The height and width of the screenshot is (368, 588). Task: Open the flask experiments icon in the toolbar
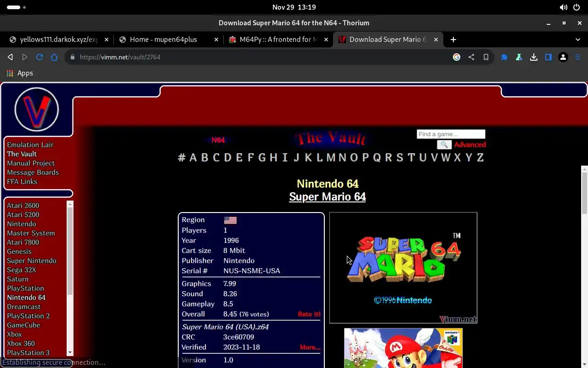[519, 57]
